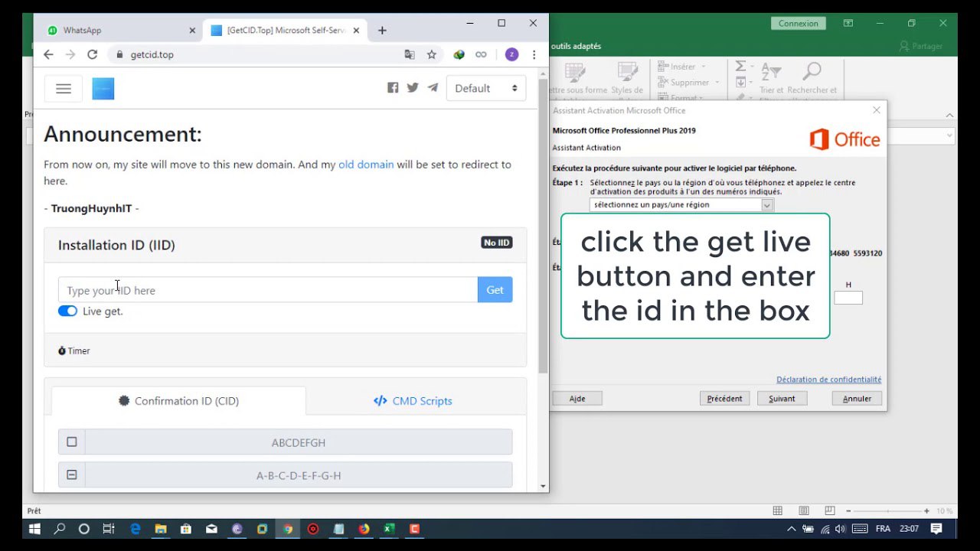Click Partager in Excel
This screenshot has width=980, height=551.
pos(921,46)
